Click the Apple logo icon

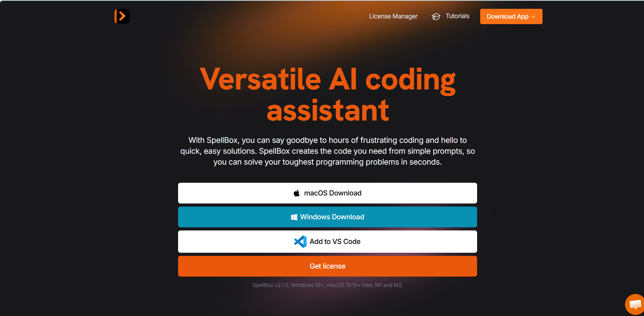[x=296, y=193]
